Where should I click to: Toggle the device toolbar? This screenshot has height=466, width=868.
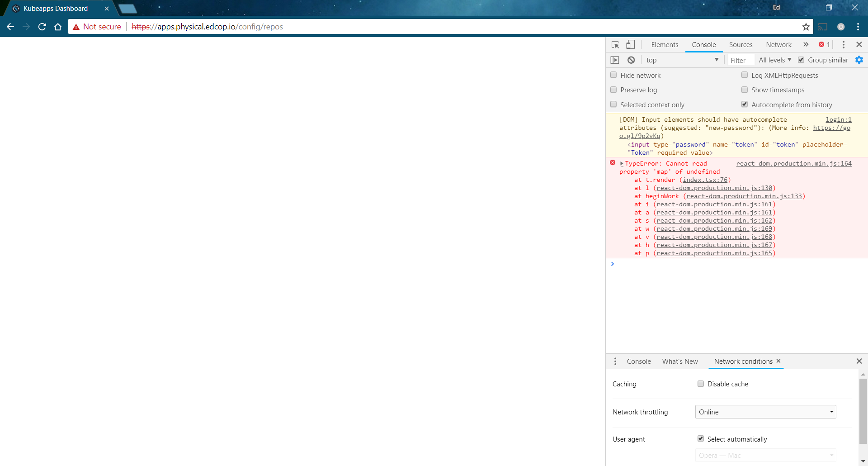(630, 44)
